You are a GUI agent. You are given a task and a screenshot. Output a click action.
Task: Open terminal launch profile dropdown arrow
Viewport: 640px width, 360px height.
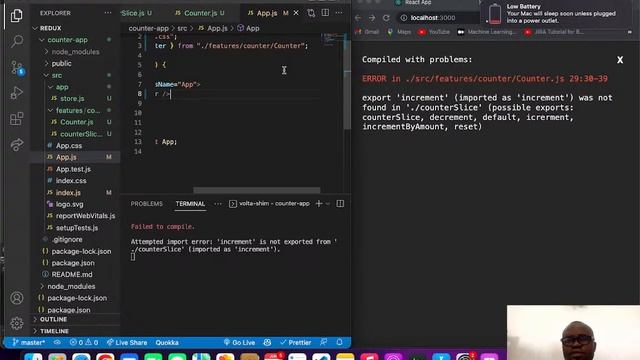click(328, 203)
